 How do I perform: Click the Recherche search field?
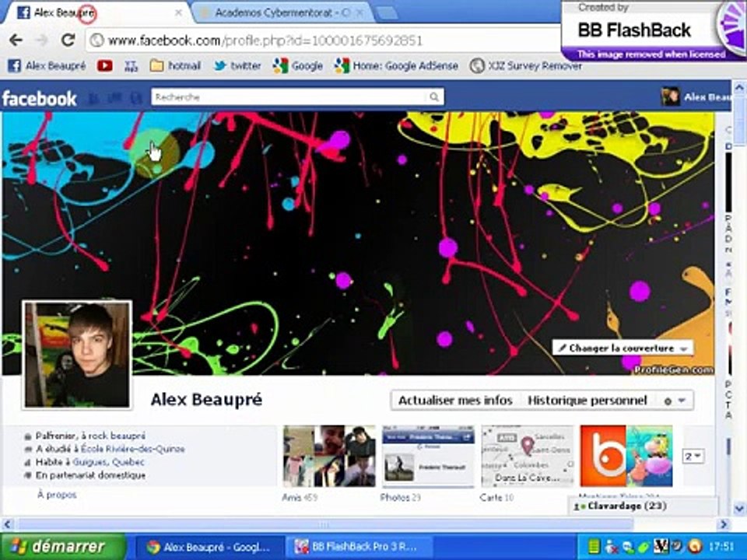click(x=289, y=97)
